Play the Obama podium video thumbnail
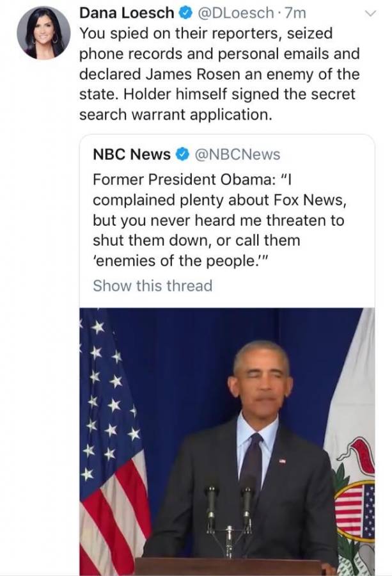This screenshot has height=576, width=392. coord(227,442)
